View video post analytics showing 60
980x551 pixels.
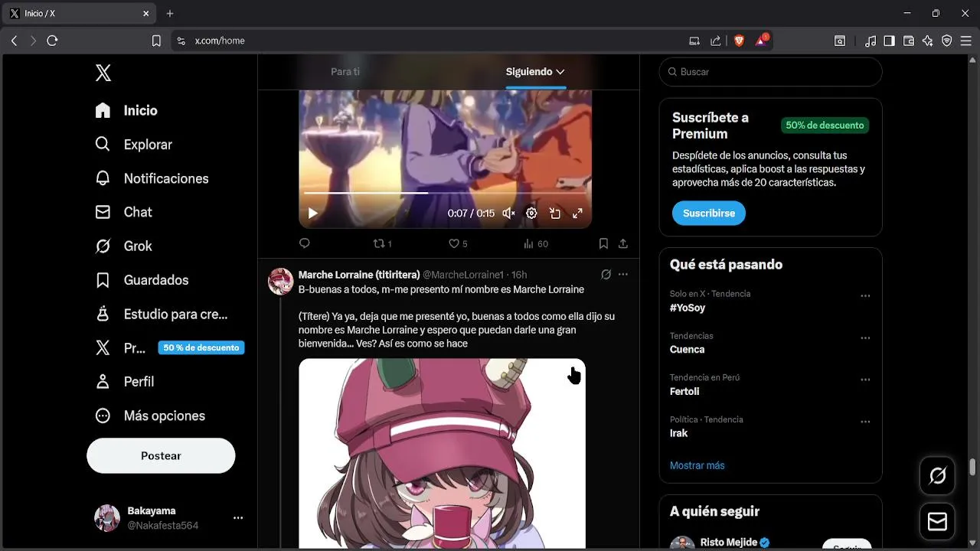click(x=536, y=243)
